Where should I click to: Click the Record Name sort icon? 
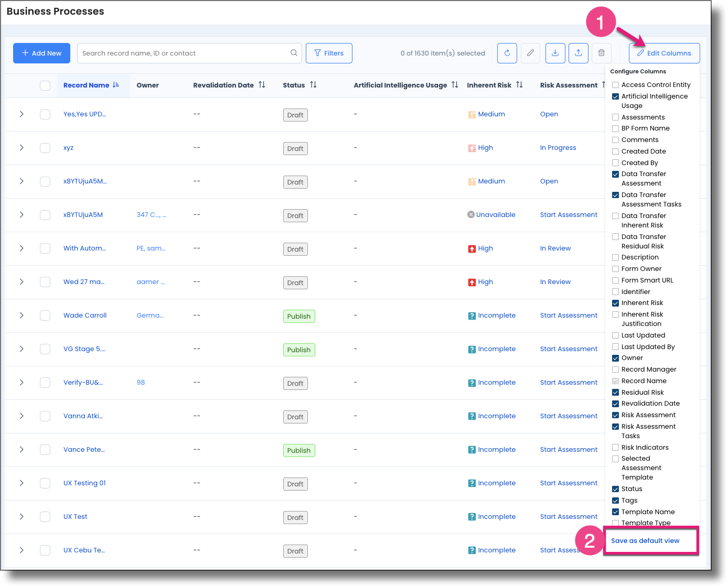pos(116,84)
